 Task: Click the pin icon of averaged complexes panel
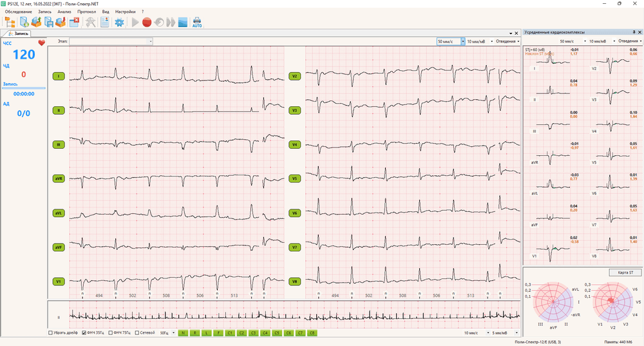pyautogui.click(x=634, y=32)
